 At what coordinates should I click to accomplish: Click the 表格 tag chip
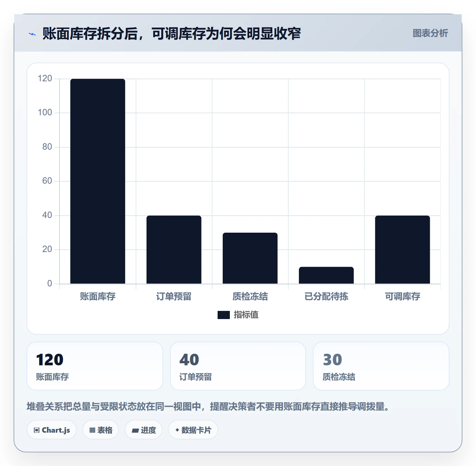coord(101,430)
